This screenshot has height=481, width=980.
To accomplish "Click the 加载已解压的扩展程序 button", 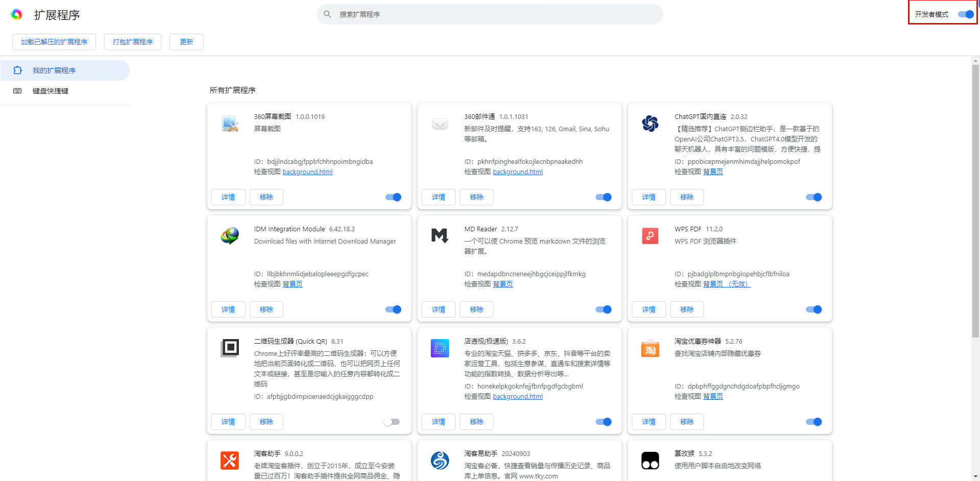I will tap(54, 41).
